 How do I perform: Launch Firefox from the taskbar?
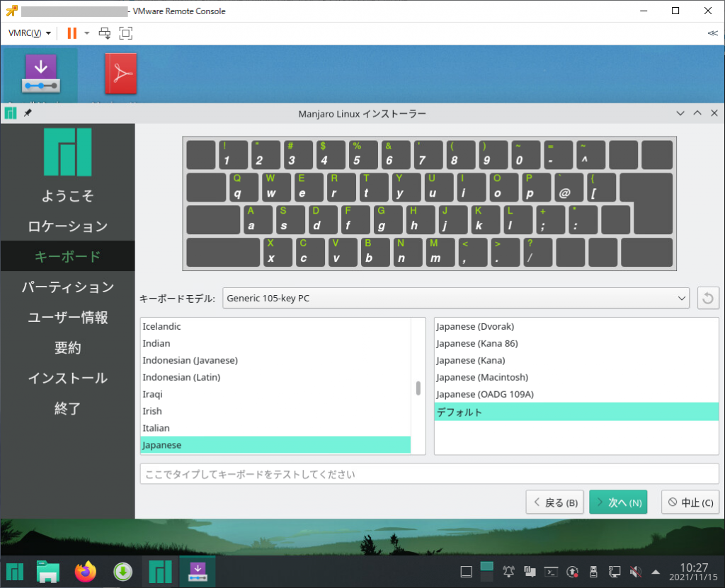tap(86, 572)
